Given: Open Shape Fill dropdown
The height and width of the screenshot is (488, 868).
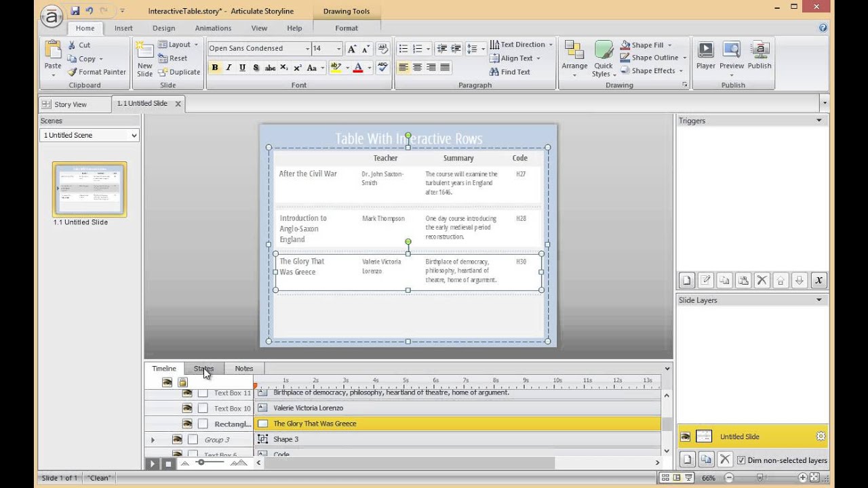Looking at the screenshot, I should click(646, 45).
